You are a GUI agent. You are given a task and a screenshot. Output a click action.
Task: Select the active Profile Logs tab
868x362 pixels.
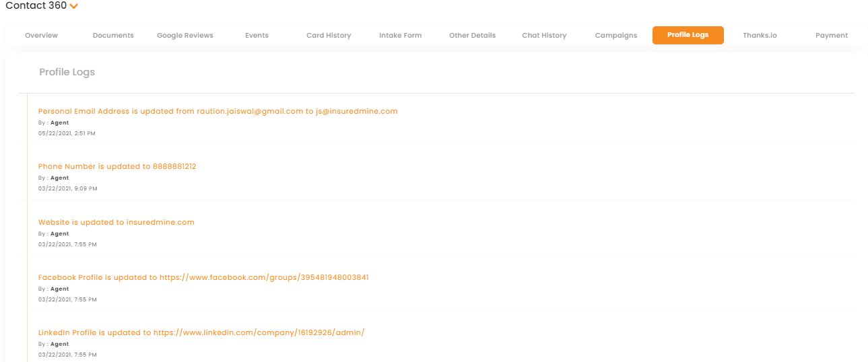pos(688,35)
